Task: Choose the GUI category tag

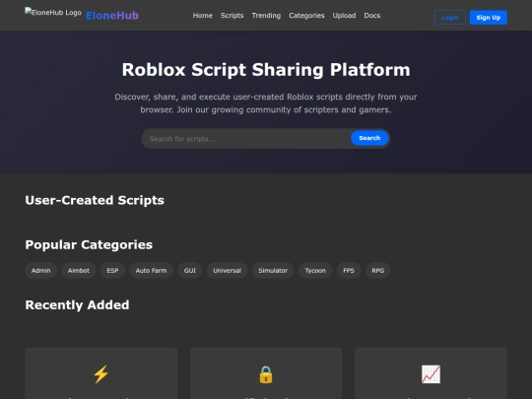Action: pyautogui.click(x=190, y=270)
